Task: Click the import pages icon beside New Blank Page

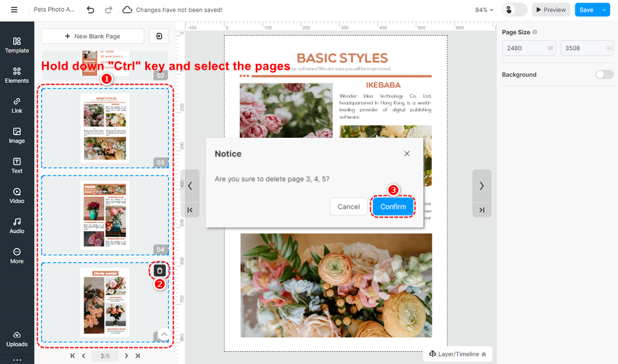Action: 159,36
